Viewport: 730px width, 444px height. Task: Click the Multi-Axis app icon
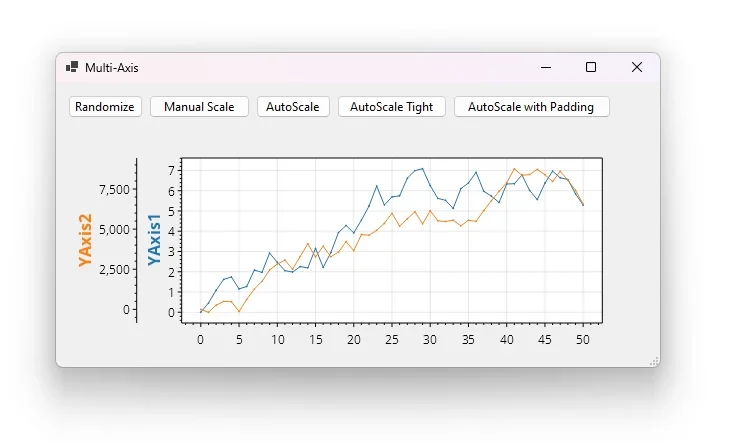coord(72,67)
